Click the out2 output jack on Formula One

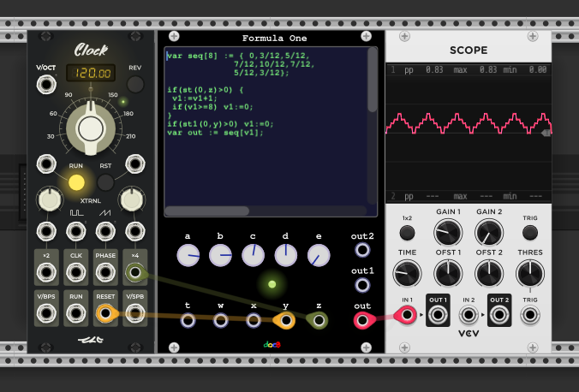coord(361,250)
